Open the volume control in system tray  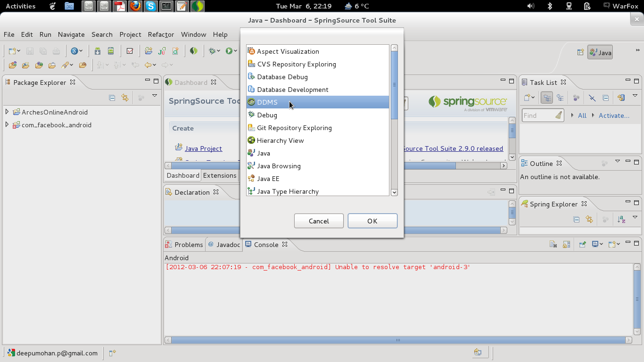531,6
